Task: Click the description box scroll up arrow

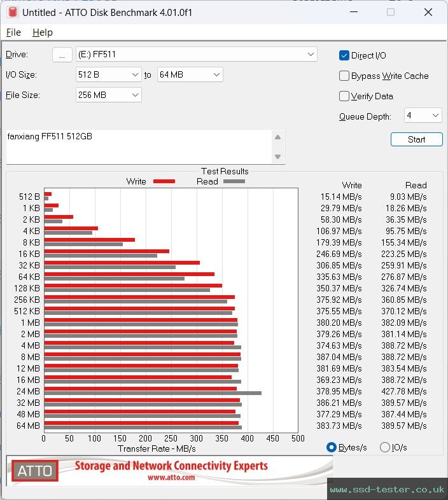Action: (x=278, y=137)
